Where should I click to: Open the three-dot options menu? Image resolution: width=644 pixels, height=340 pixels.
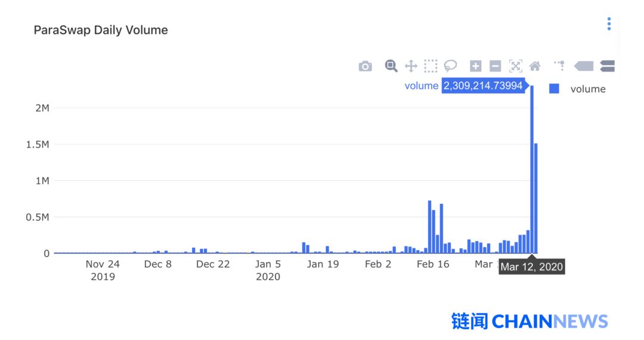609,24
